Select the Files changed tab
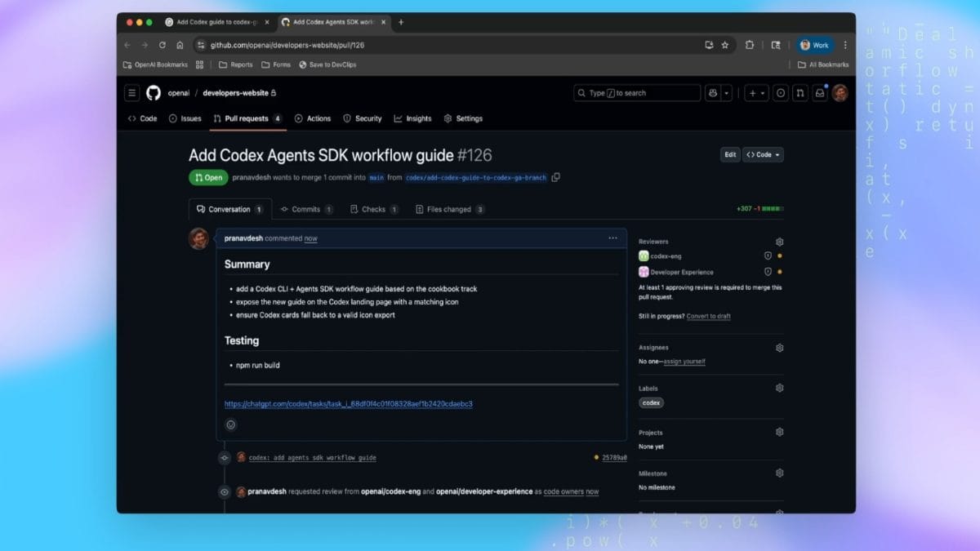Screen dimensions: 980x551 coord(450,209)
